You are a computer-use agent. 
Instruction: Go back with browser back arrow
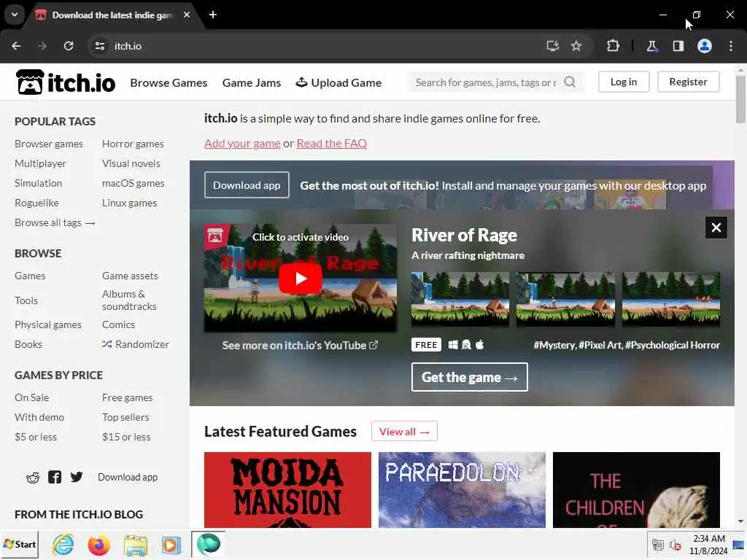[x=16, y=46]
